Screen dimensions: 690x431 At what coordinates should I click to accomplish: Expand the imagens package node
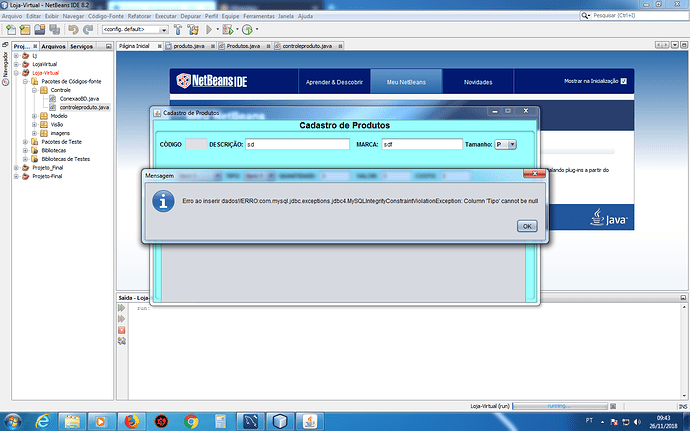(x=34, y=133)
